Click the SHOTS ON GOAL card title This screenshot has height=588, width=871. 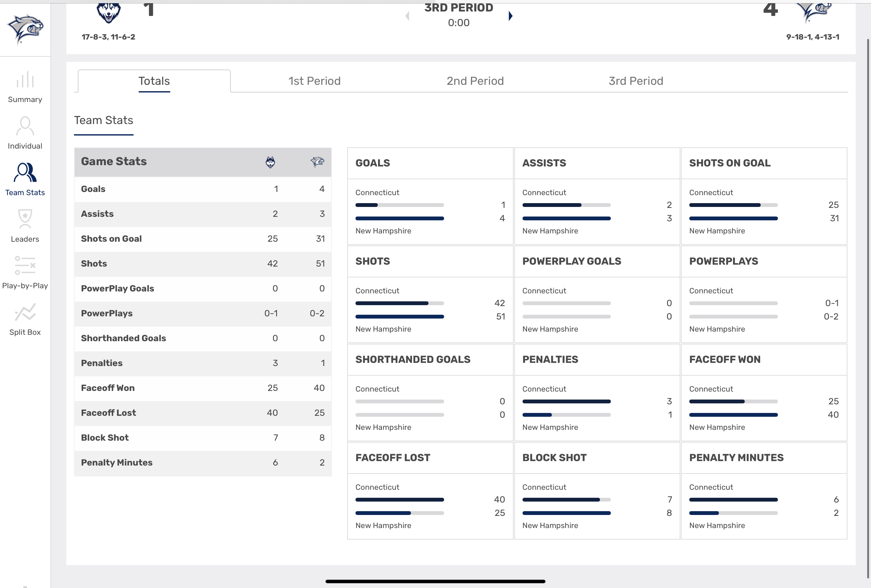click(730, 163)
